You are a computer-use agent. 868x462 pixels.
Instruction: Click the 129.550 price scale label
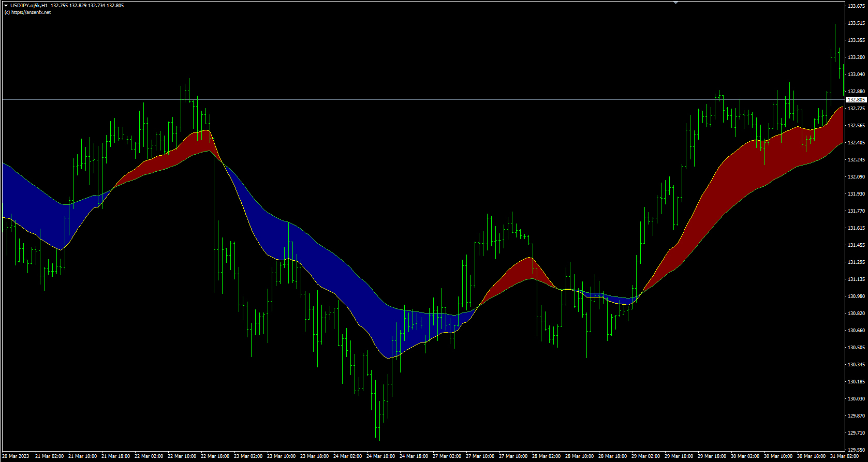click(x=856, y=450)
